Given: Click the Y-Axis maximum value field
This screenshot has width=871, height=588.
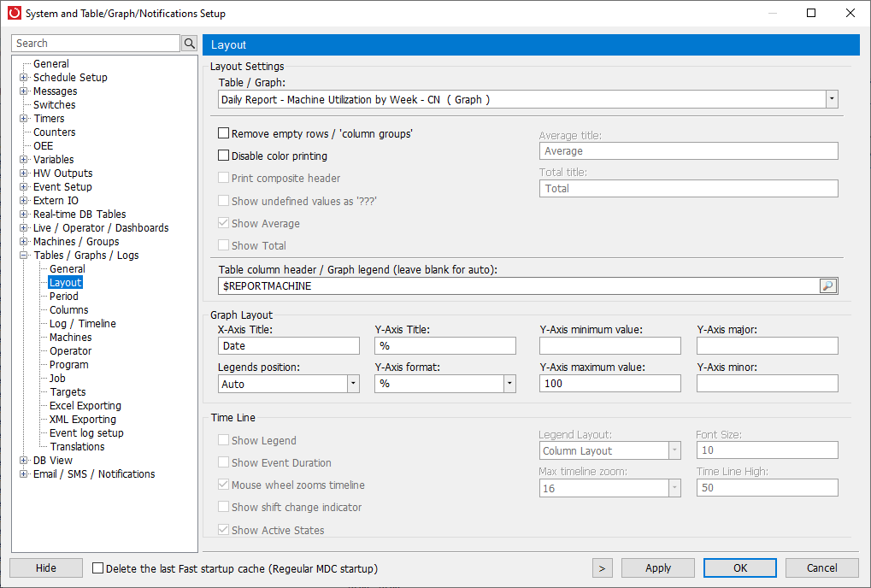Looking at the screenshot, I should coord(610,384).
